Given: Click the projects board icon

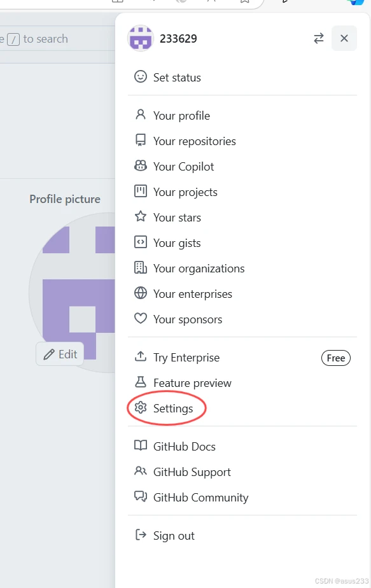Looking at the screenshot, I should coord(140,192).
